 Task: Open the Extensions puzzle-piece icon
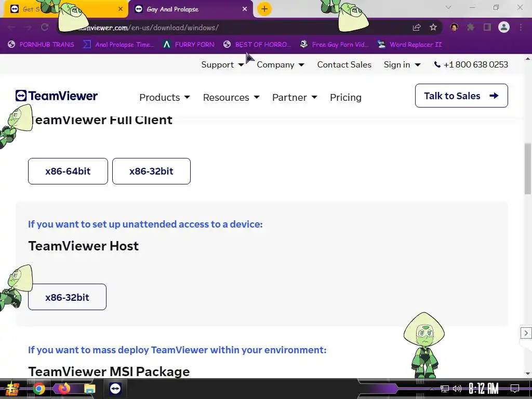[471, 27]
